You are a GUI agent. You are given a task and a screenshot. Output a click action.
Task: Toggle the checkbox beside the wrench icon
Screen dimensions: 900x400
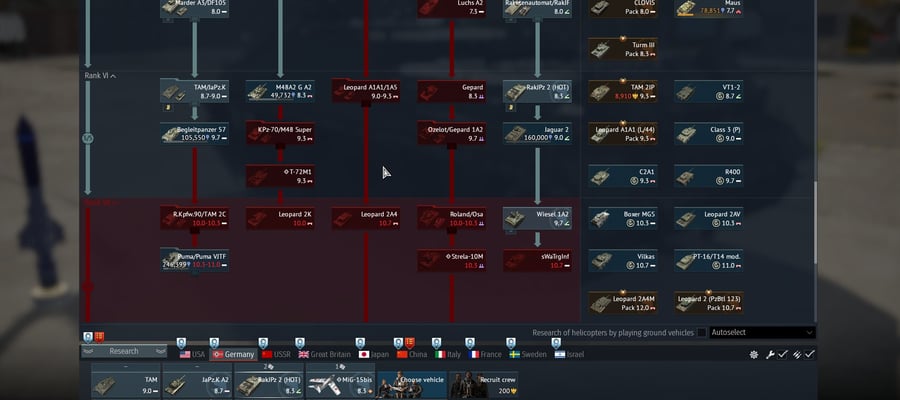coord(782,355)
